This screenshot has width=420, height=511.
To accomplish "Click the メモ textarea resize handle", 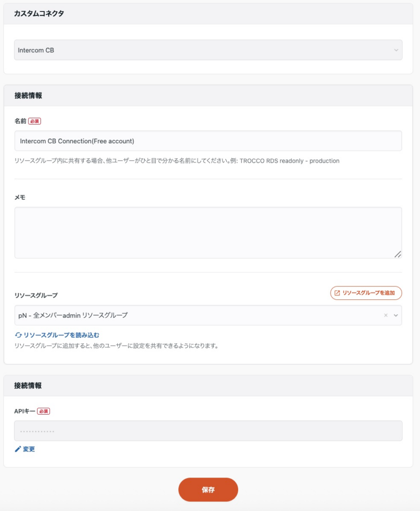I will click(x=398, y=254).
